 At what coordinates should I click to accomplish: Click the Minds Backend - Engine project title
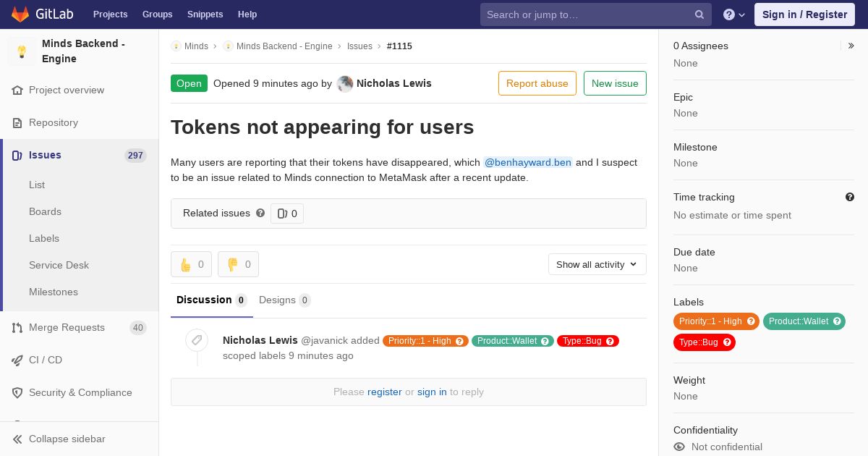(83, 51)
